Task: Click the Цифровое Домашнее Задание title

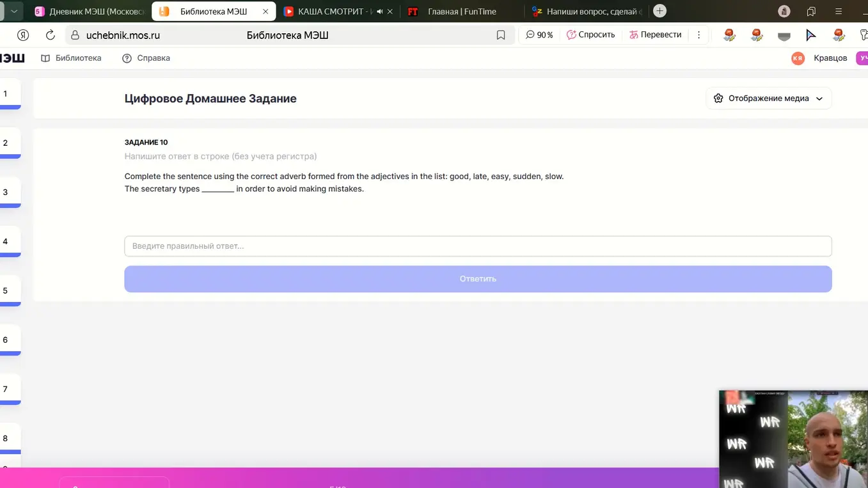Action: (x=210, y=98)
